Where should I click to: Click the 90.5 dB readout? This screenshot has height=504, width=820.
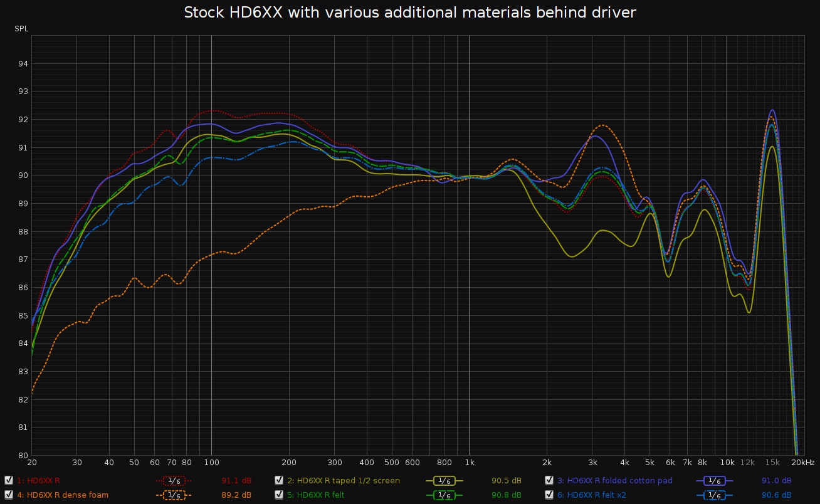coord(507,481)
